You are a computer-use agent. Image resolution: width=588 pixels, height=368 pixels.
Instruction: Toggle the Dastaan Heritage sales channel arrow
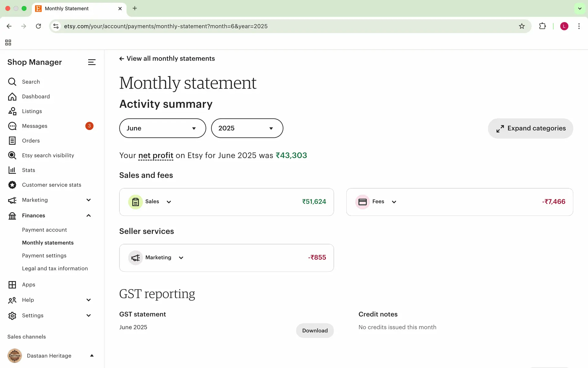92,356
